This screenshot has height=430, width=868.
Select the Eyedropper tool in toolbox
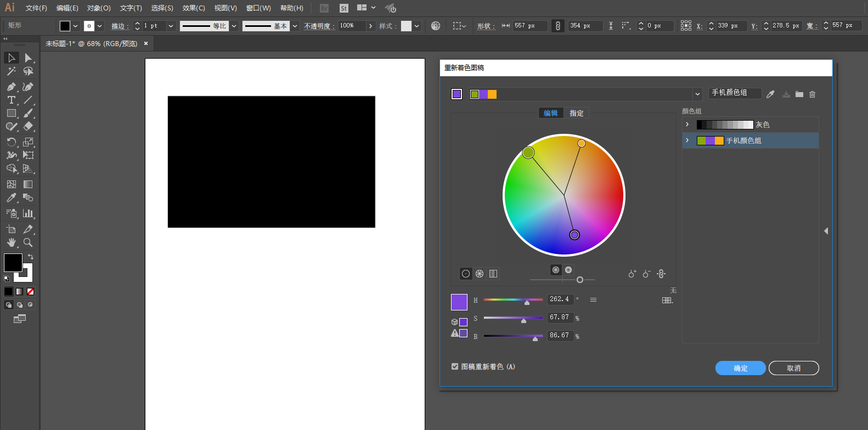click(x=11, y=197)
